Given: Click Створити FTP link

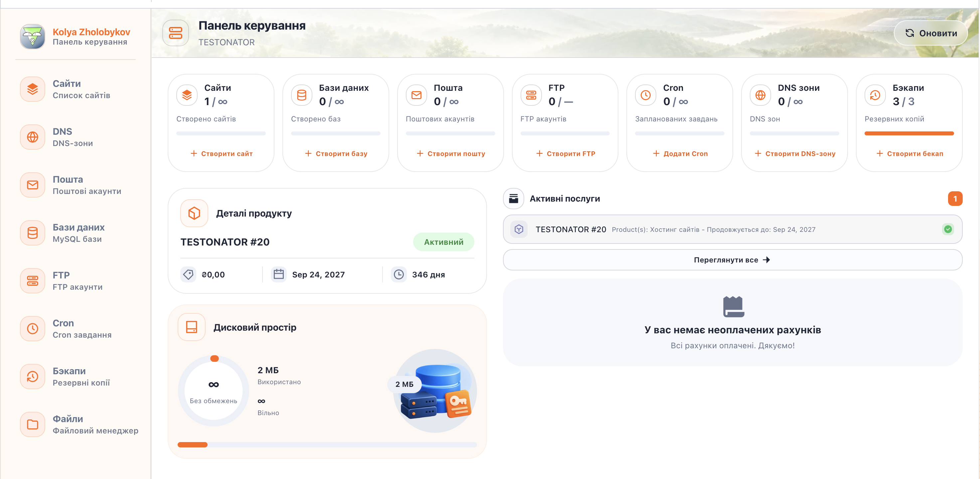Looking at the screenshot, I should click(x=566, y=154).
